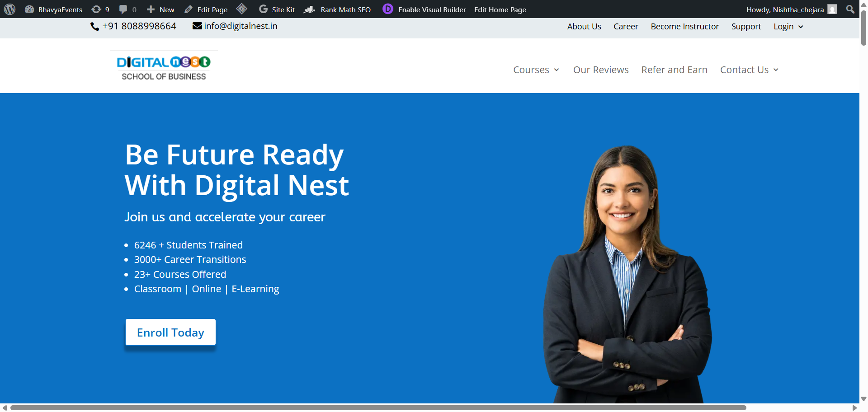868x412 pixels.
Task: Open the Career link
Action: click(x=626, y=27)
